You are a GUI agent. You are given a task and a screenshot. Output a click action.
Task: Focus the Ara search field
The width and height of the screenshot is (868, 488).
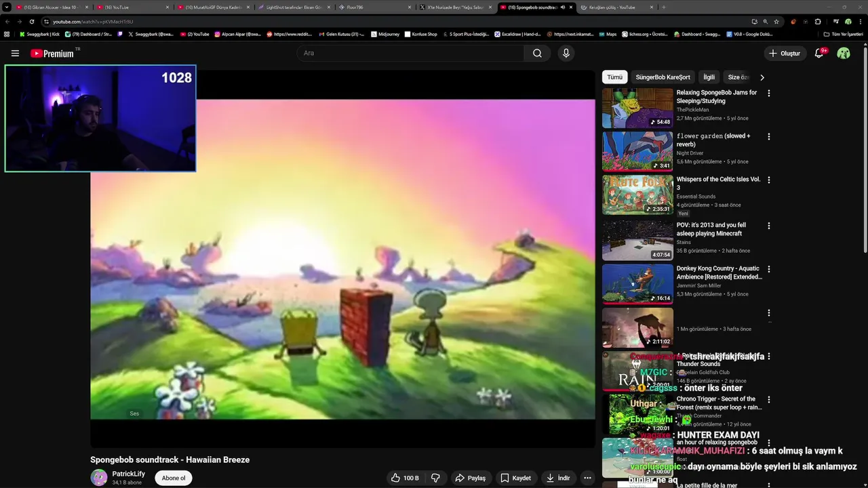[x=410, y=54]
